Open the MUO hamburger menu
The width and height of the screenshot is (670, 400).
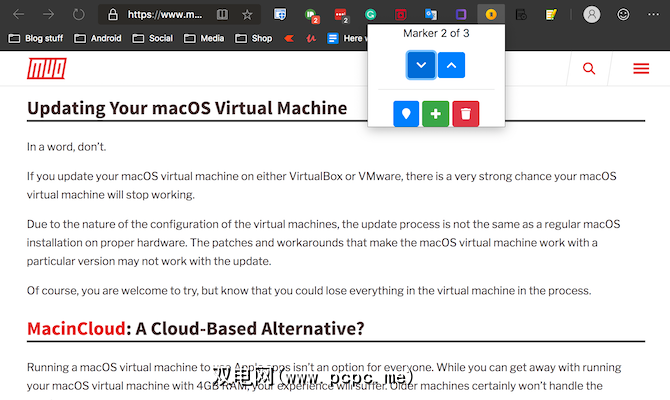click(641, 68)
